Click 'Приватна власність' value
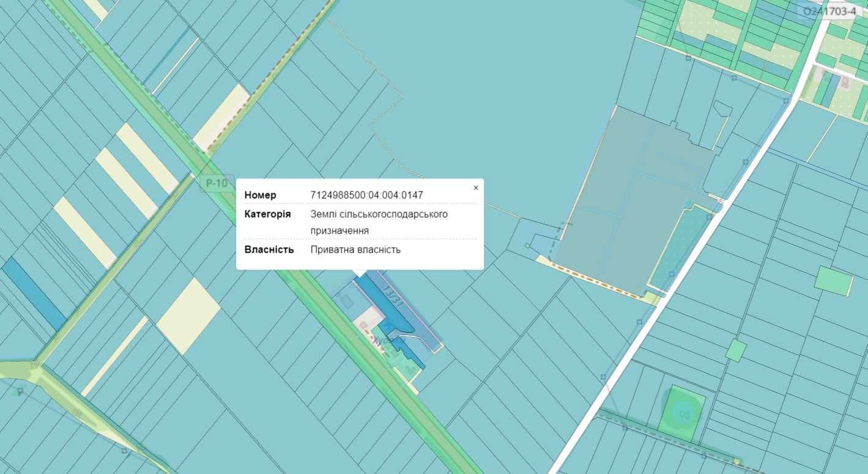Image resolution: width=868 pixels, height=474 pixels. [x=355, y=250]
